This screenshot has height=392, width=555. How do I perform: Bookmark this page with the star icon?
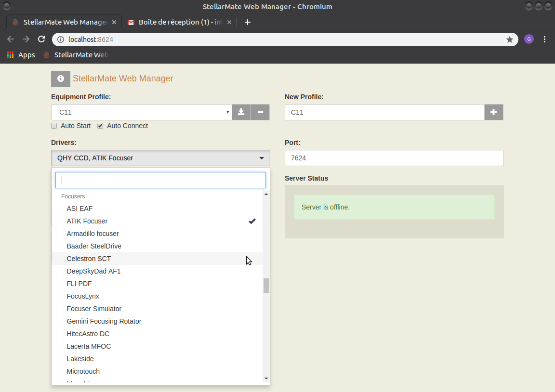click(509, 39)
